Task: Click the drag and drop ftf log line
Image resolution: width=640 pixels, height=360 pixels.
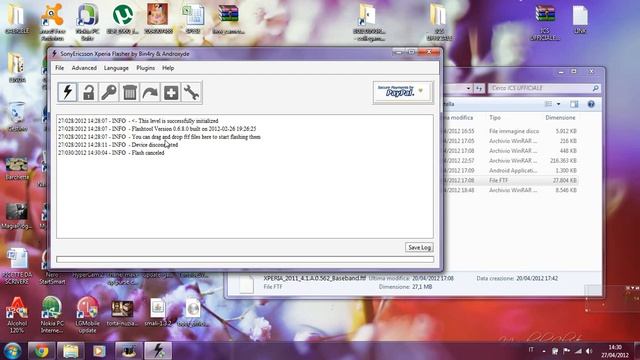Action: pyautogui.click(x=159, y=137)
